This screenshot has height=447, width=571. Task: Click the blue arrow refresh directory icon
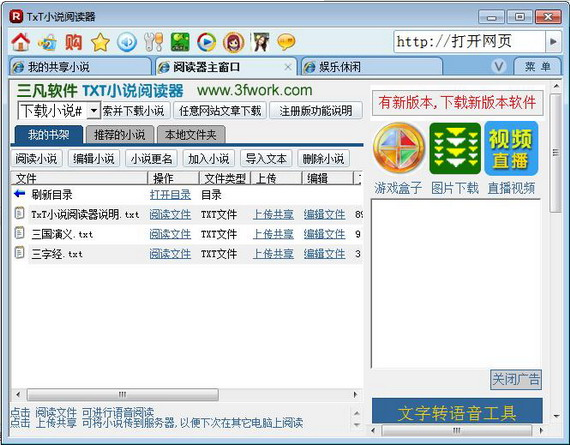[x=19, y=193]
